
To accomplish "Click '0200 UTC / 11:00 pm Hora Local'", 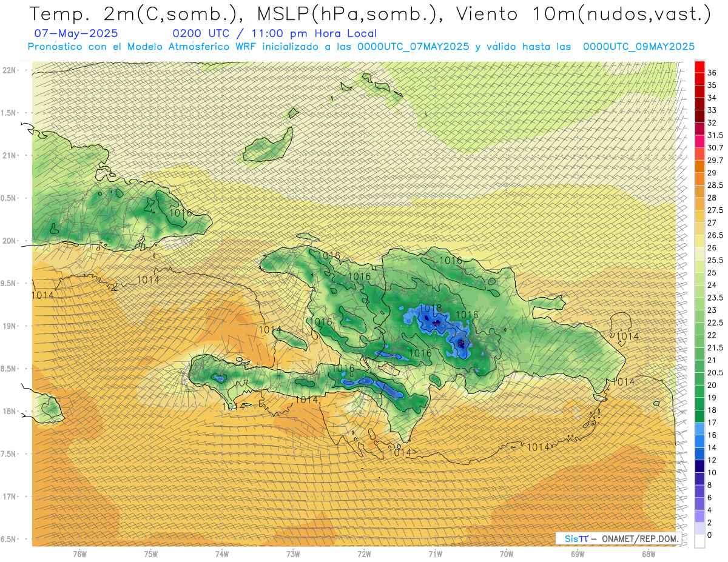I will click(x=274, y=34).
